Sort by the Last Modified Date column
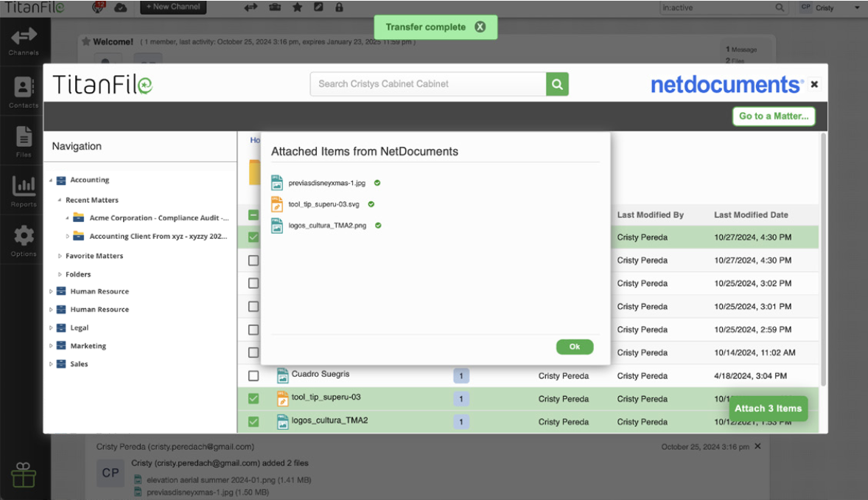This screenshot has width=868, height=500. click(x=751, y=215)
